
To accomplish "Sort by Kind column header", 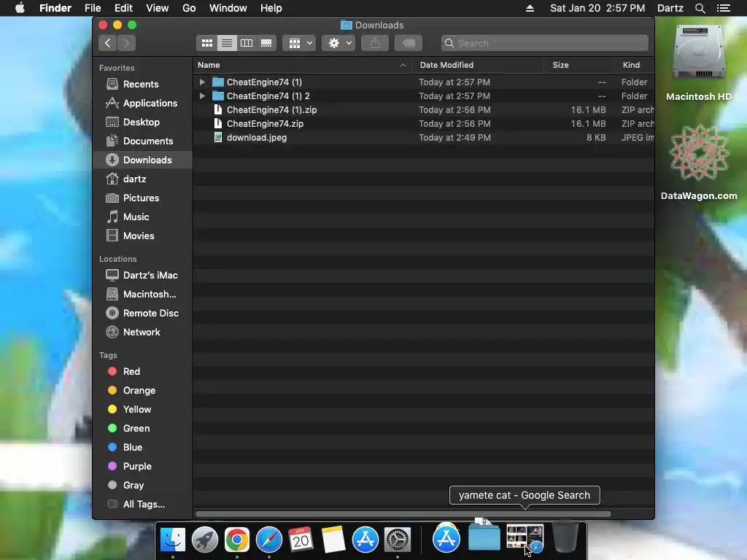I will tap(634, 65).
